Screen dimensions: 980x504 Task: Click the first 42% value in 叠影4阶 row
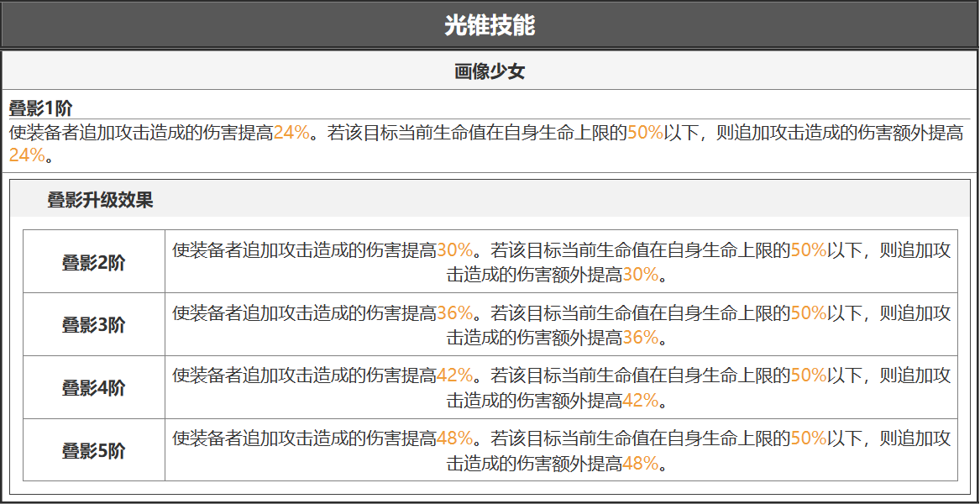point(454,375)
